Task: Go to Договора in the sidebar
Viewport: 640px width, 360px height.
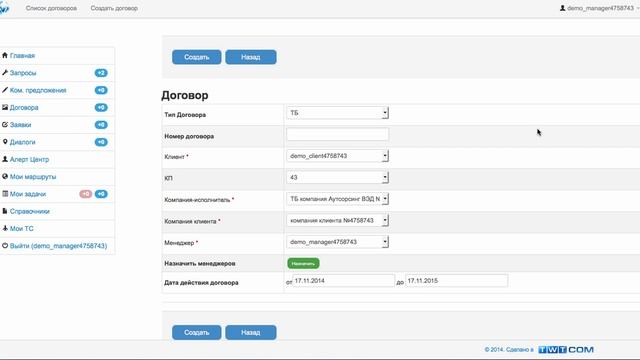Action: coord(24,107)
